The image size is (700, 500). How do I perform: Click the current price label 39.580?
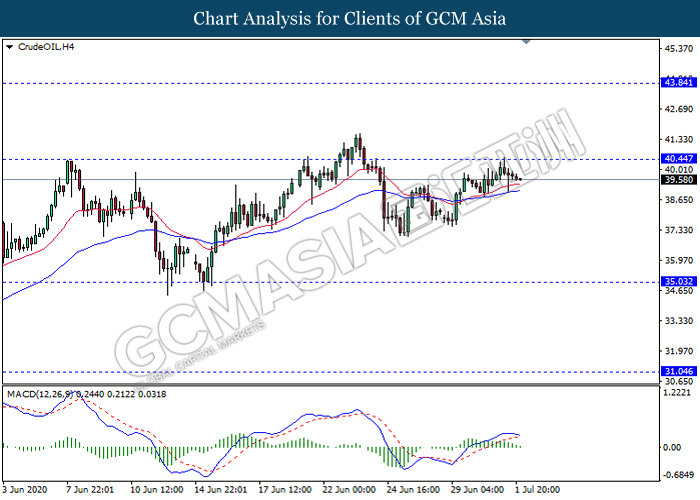coord(679,179)
